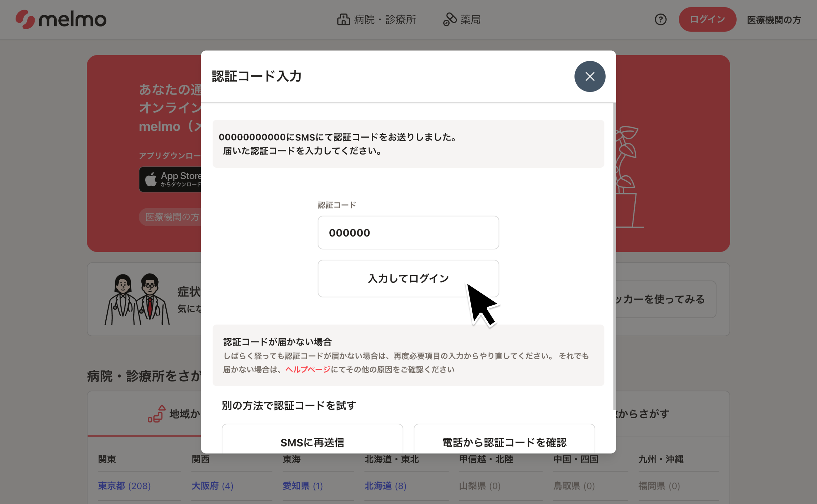Screen dimensions: 817x504
Task: Open the 東京都 (208) link
Action: [x=124, y=486]
